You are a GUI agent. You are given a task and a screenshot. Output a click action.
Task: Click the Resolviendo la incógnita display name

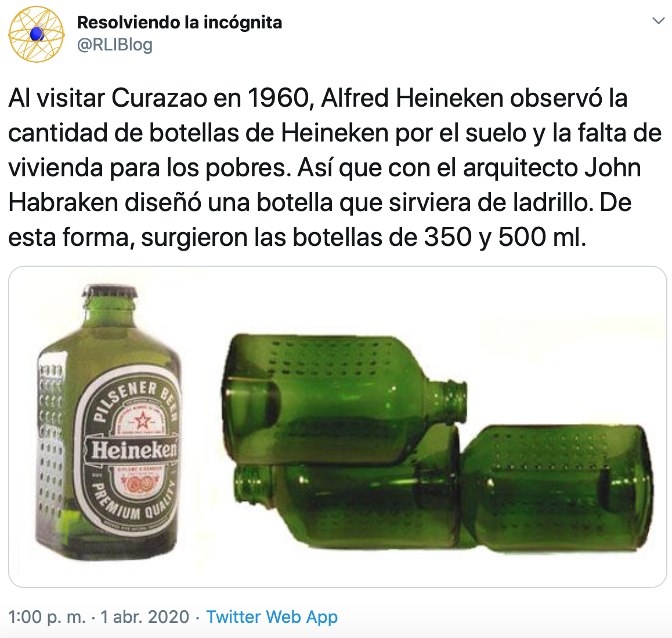pyautogui.click(x=179, y=22)
